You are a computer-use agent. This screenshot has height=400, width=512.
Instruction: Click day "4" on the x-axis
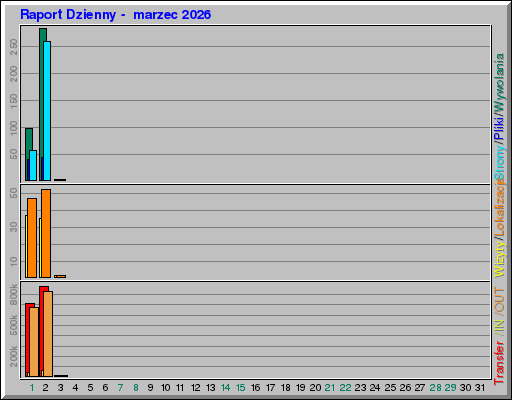click(76, 388)
